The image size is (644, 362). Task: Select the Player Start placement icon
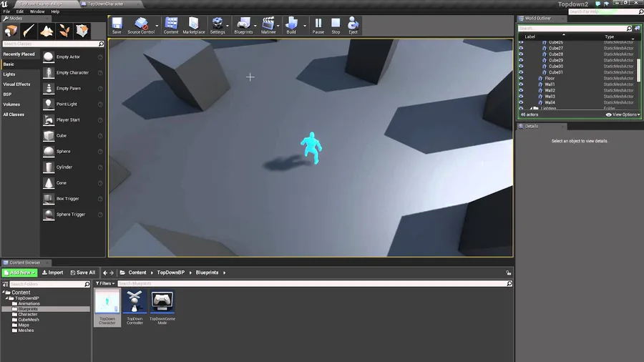coord(49,120)
